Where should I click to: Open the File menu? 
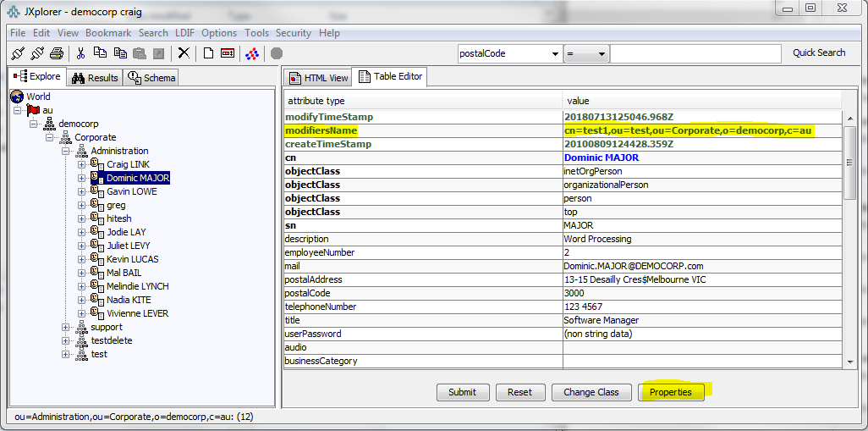pyautogui.click(x=18, y=33)
